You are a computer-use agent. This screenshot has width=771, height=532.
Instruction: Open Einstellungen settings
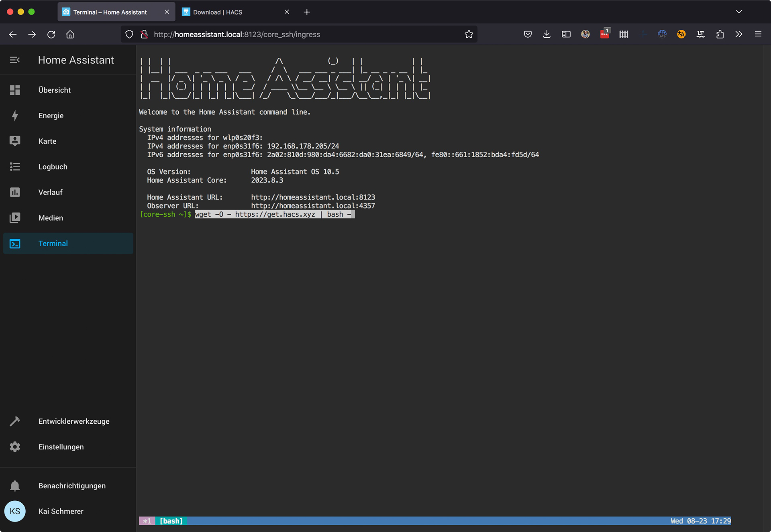pos(61,447)
